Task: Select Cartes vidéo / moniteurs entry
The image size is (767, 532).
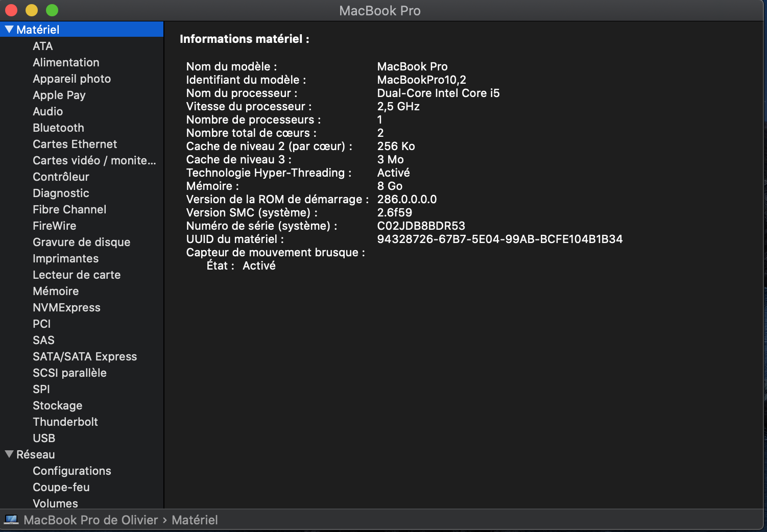Action: point(94,160)
